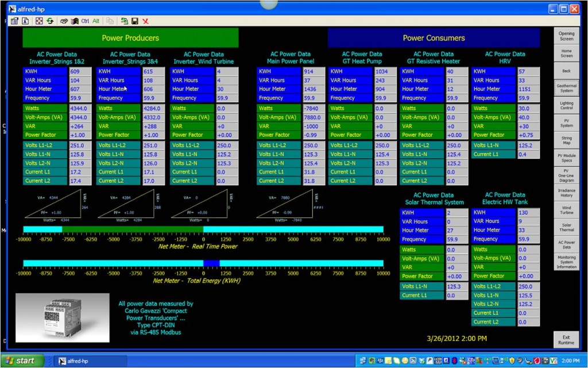Go to the Opening Screen
The width and height of the screenshot is (588, 368).
566,36
